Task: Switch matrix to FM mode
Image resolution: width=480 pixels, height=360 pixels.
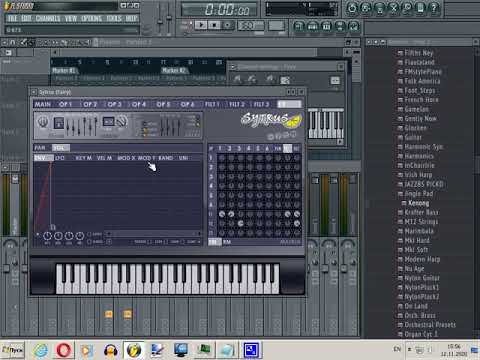Action: click(214, 242)
